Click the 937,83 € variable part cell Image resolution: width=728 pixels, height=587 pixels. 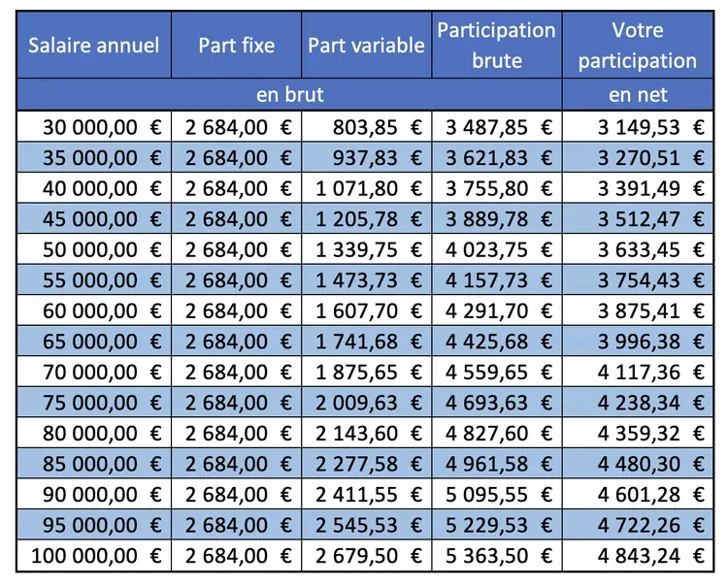(366, 157)
